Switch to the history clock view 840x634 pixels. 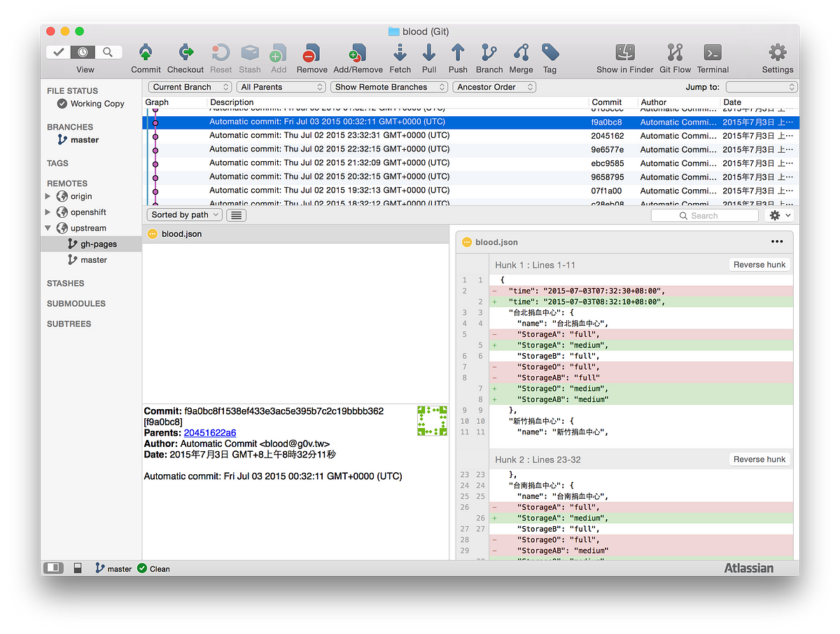(x=84, y=52)
